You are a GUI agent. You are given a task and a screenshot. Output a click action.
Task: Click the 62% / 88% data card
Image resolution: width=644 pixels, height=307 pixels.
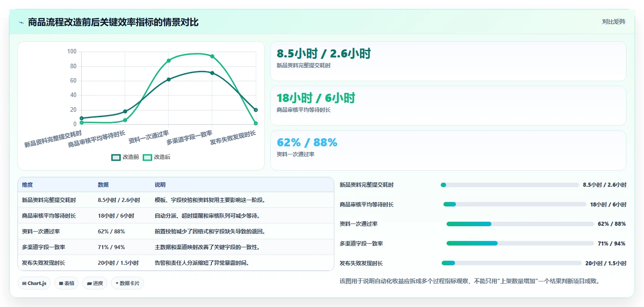[448, 150]
